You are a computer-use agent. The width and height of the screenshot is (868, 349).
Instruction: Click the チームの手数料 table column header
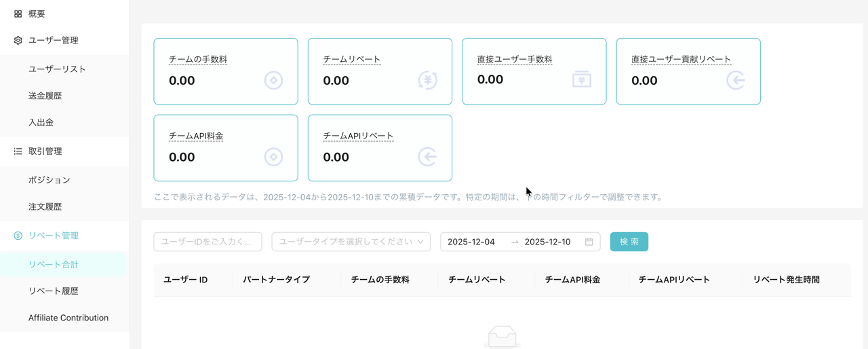(x=380, y=280)
